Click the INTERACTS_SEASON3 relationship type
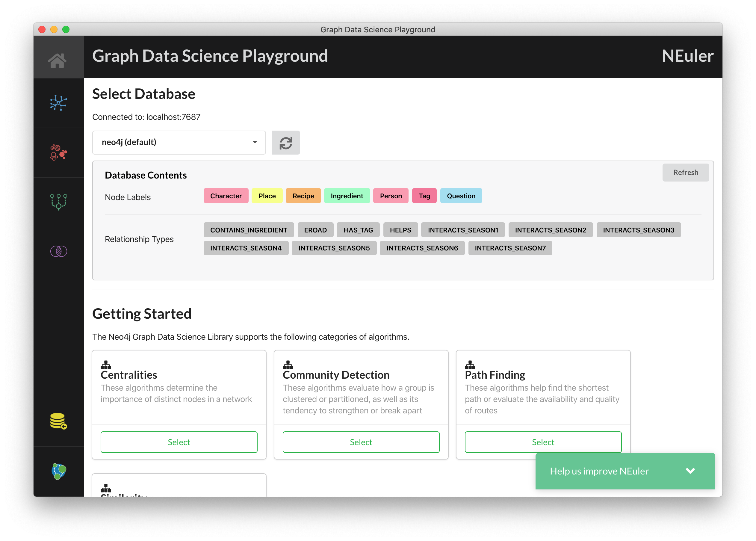This screenshot has height=541, width=756. click(639, 230)
